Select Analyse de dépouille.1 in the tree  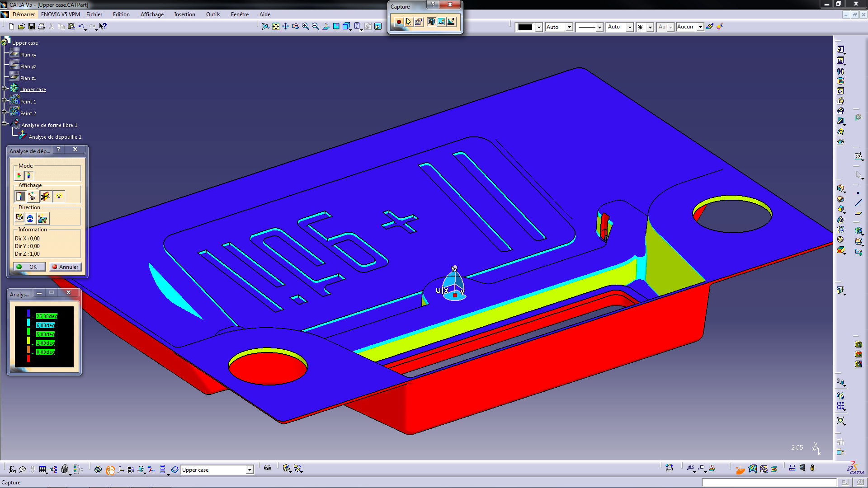point(55,137)
